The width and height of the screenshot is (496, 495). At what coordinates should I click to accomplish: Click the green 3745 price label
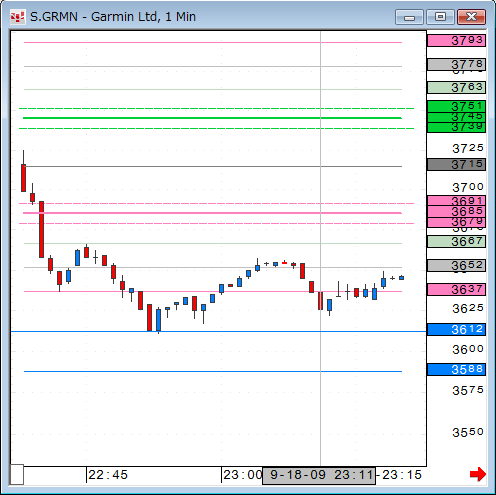tap(456, 117)
